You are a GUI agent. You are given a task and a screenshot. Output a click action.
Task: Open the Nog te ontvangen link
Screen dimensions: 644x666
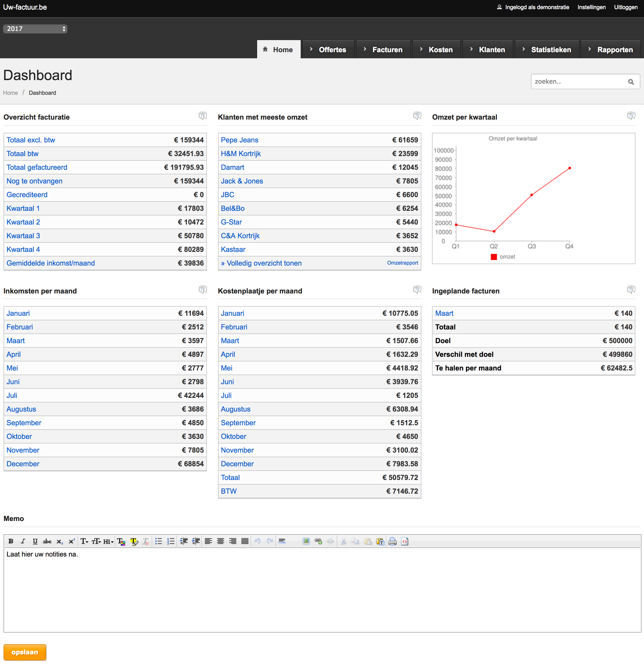pyautogui.click(x=34, y=181)
